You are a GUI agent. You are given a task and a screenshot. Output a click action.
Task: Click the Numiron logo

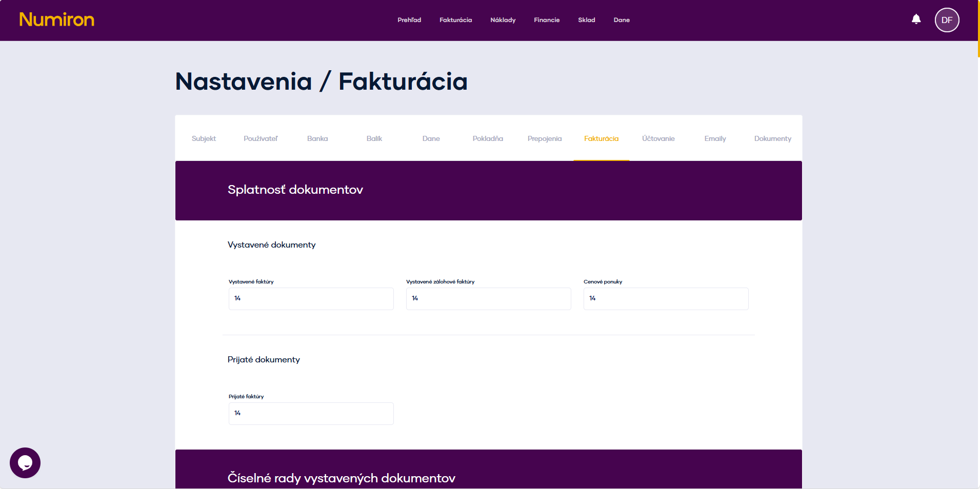(x=57, y=20)
